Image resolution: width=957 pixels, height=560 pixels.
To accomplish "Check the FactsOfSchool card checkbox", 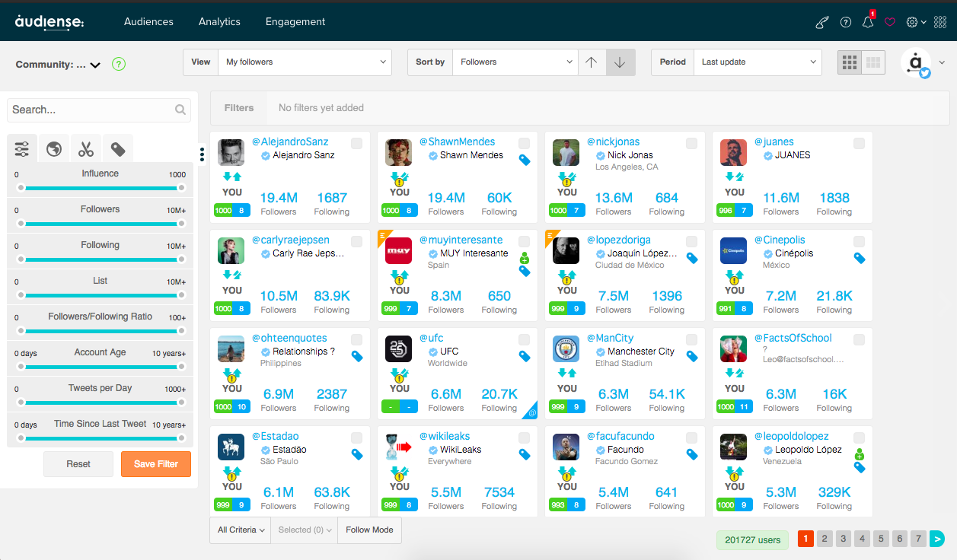I will (x=859, y=339).
